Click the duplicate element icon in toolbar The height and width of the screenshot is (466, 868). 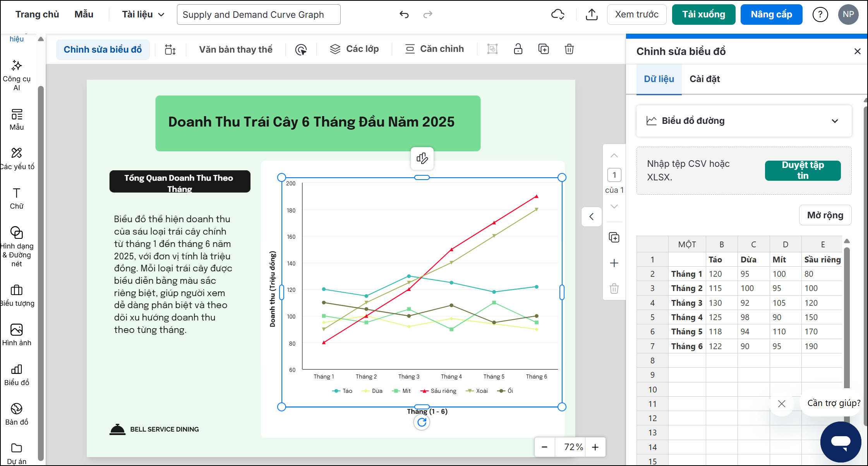544,49
